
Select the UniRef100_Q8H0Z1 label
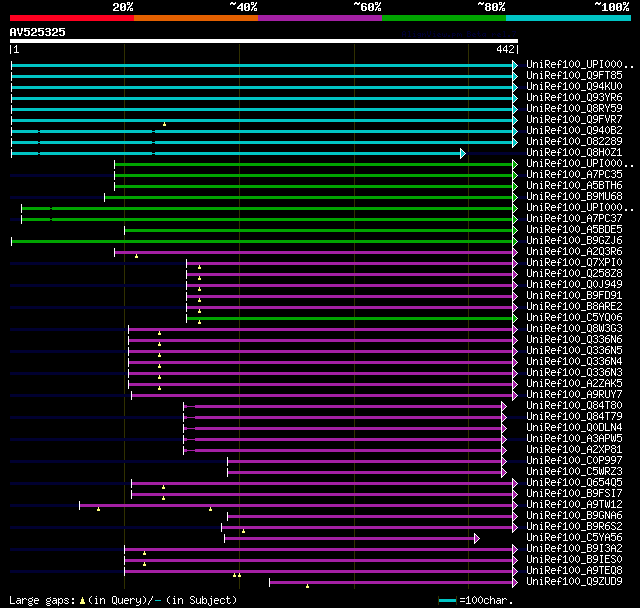[x=574, y=153]
